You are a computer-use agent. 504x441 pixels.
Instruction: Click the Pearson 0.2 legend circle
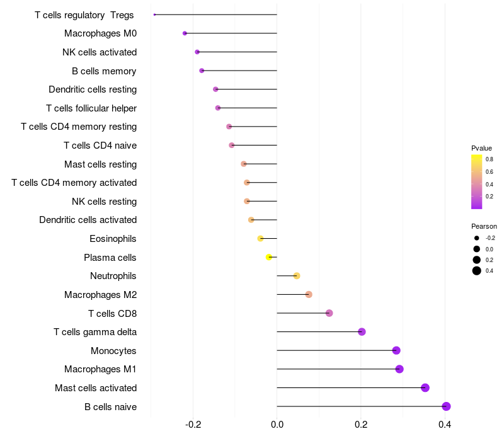pos(477,260)
